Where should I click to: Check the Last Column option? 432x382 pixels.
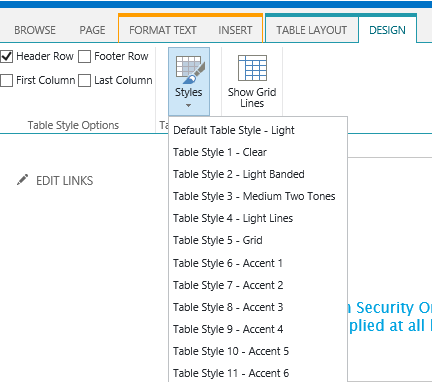point(85,80)
